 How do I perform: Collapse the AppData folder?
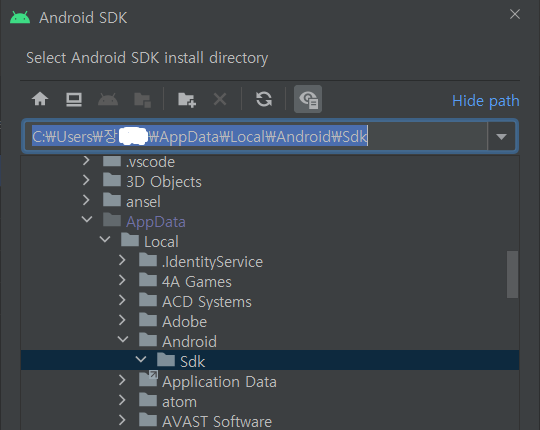point(87,219)
